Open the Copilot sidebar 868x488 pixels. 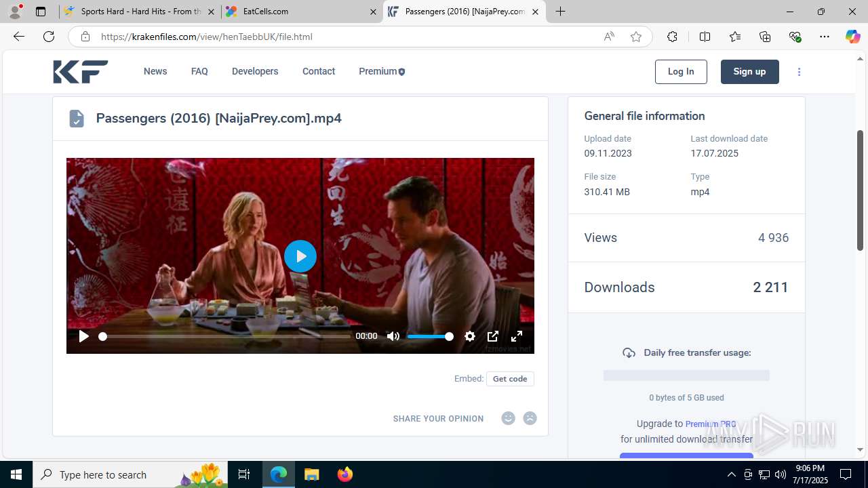pyautogui.click(x=852, y=37)
